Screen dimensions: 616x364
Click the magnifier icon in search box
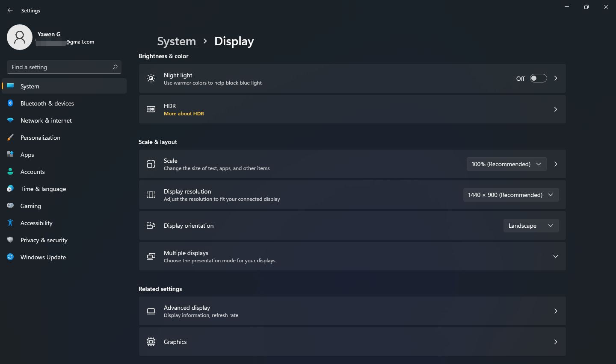click(x=115, y=67)
